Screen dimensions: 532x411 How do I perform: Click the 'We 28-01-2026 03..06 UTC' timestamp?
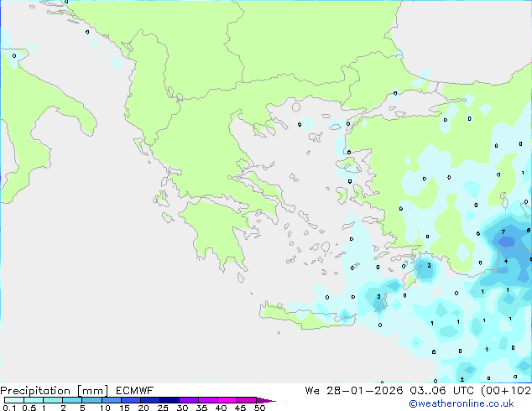[390, 391]
